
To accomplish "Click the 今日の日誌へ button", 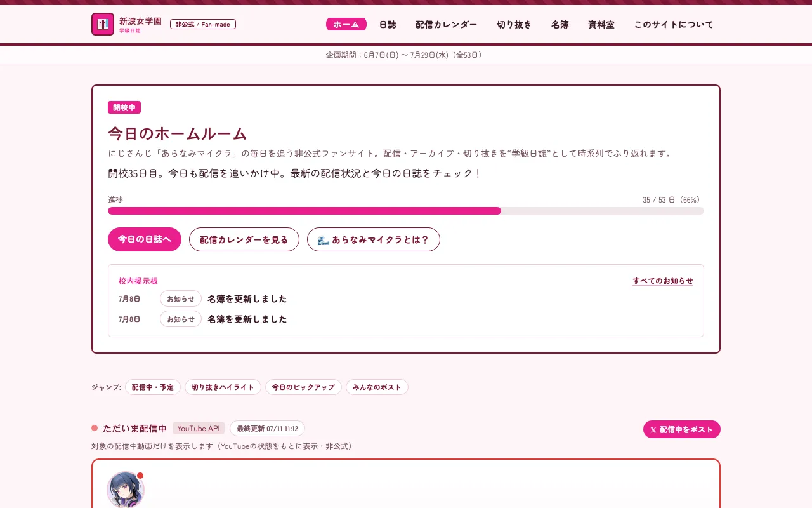I will pyautogui.click(x=145, y=239).
